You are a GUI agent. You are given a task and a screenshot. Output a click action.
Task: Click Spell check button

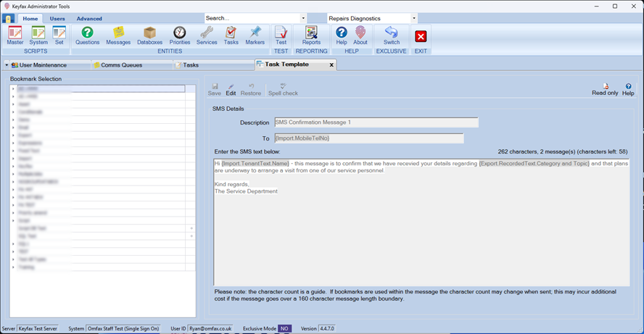tap(283, 89)
